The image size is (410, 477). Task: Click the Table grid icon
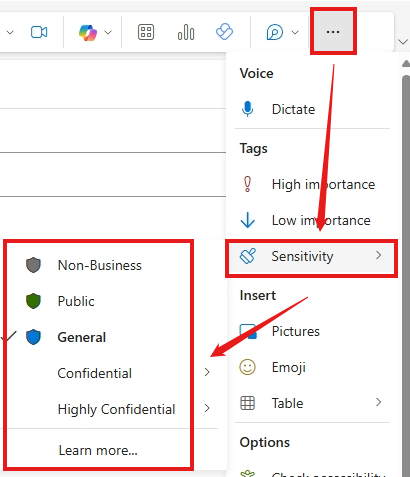[247, 403]
